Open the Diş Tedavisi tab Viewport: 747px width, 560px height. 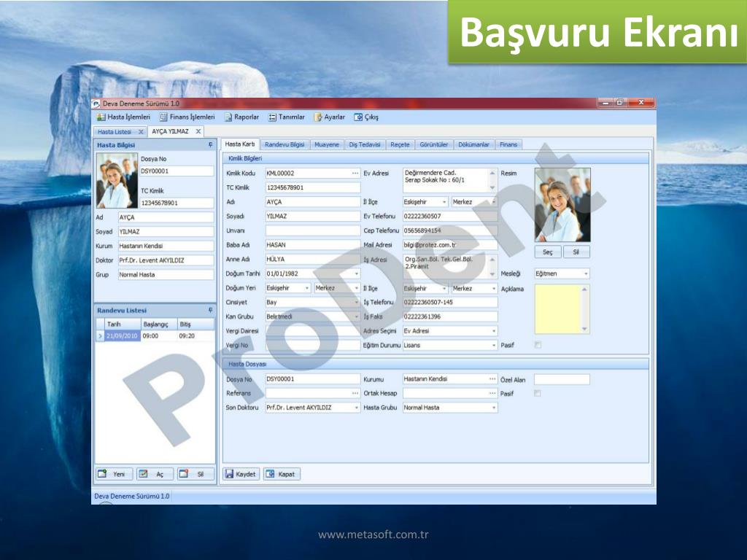tap(365, 144)
